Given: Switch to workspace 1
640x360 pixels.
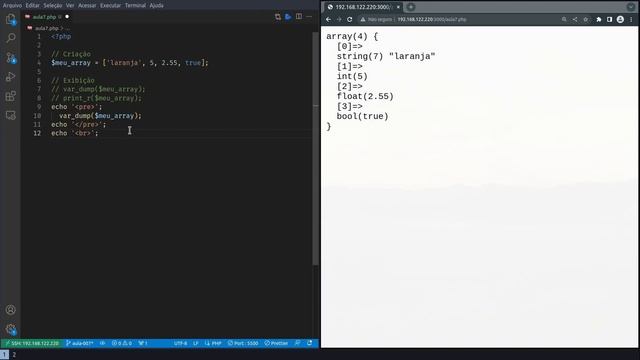Looking at the screenshot, I should click(4, 355).
